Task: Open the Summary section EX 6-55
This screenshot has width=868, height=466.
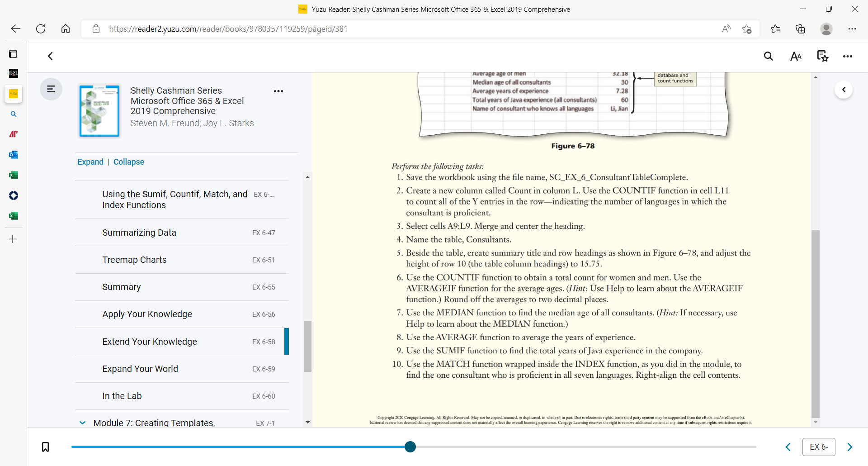Action: (x=182, y=287)
